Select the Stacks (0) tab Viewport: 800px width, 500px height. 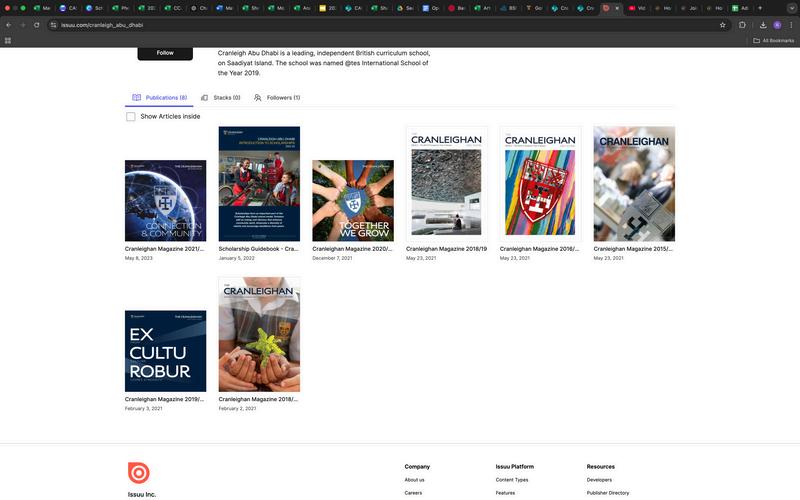(220, 97)
